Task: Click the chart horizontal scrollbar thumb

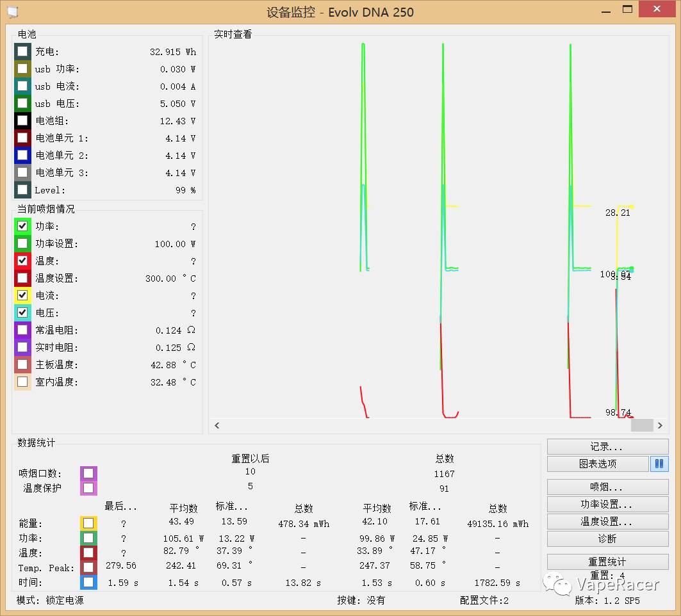Action: 642,425
